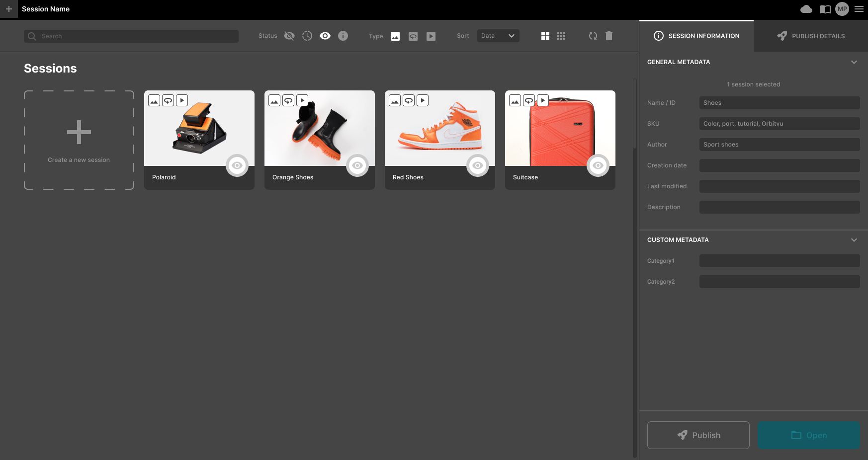Filter by video type icon
This screenshot has height=460, width=868.
tap(431, 36)
